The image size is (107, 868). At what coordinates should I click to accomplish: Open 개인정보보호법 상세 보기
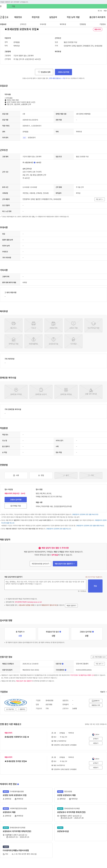(40, 564)
